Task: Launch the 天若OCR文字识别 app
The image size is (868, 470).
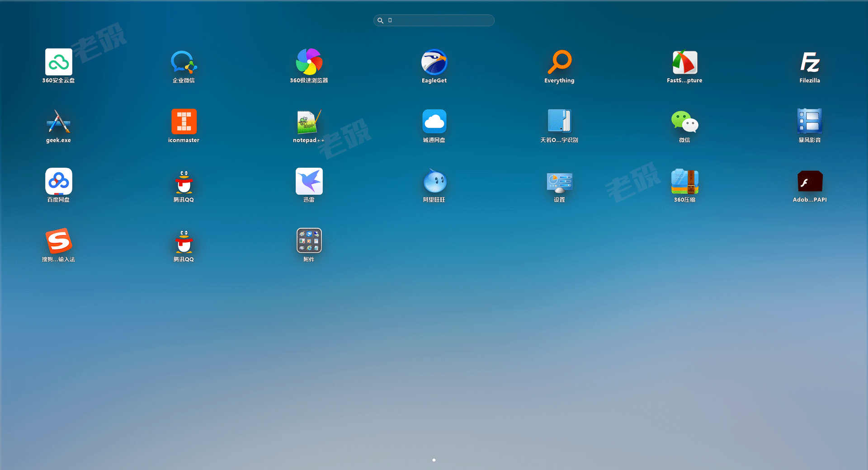Action: click(559, 122)
